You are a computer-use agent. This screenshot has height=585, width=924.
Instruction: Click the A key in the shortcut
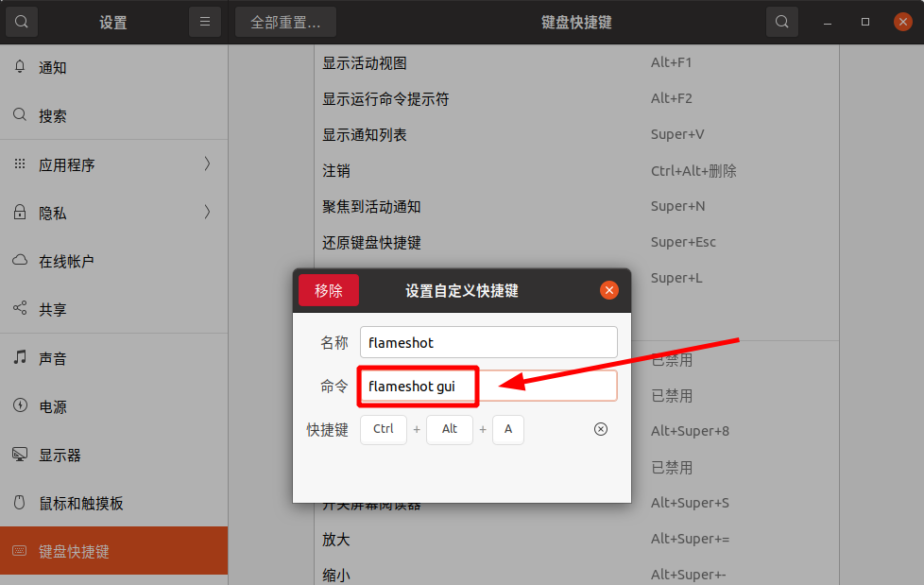pyautogui.click(x=508, y=429)
